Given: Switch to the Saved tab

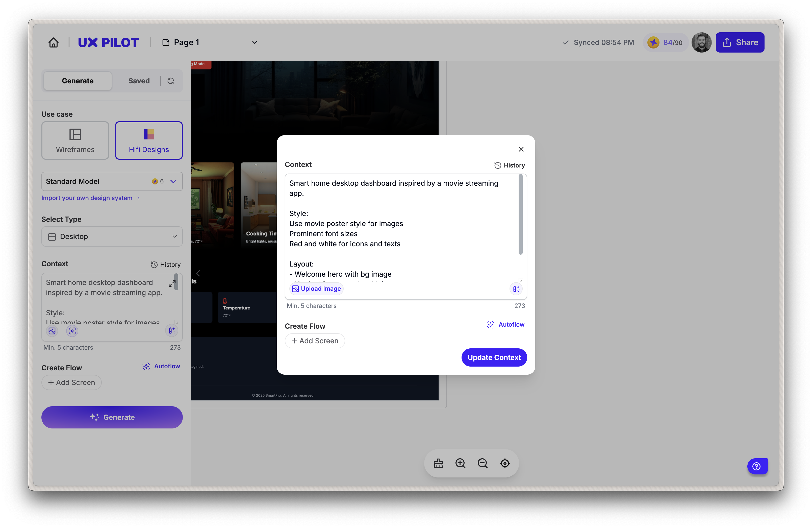Looking at the screenshot, I should [x=139, y=81].
